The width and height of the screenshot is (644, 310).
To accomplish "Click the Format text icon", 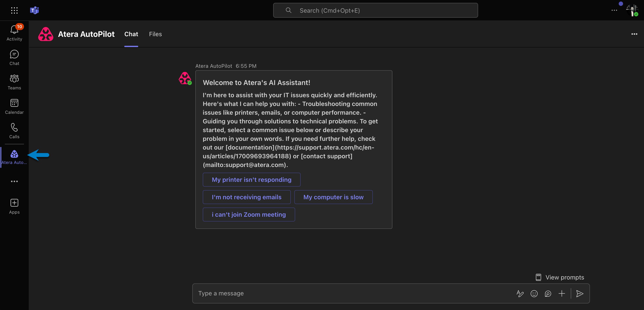I will tap(520, 293).
